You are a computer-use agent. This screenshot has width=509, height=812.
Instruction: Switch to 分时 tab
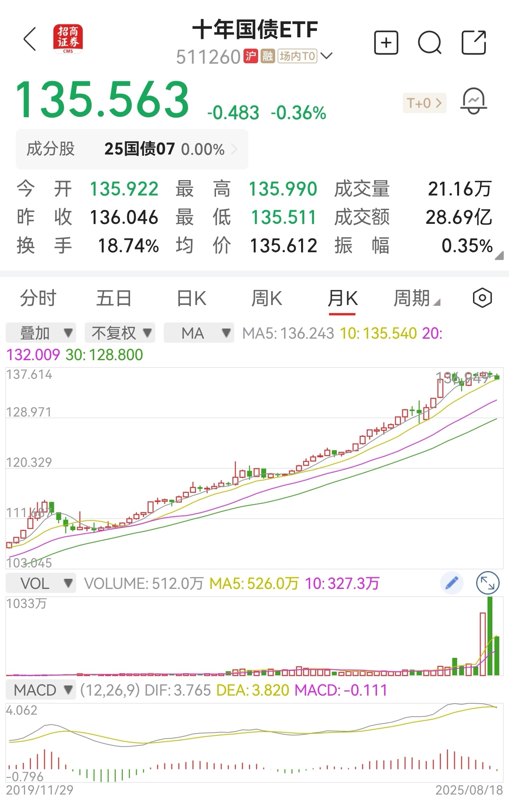pyautogui.click(x=38, y=299)
